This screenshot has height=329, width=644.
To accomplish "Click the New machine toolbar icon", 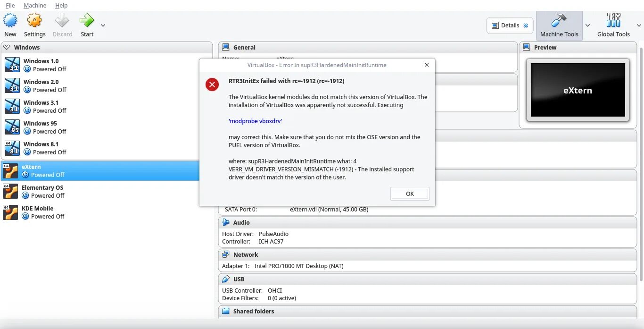I will [x=10, y=20].
